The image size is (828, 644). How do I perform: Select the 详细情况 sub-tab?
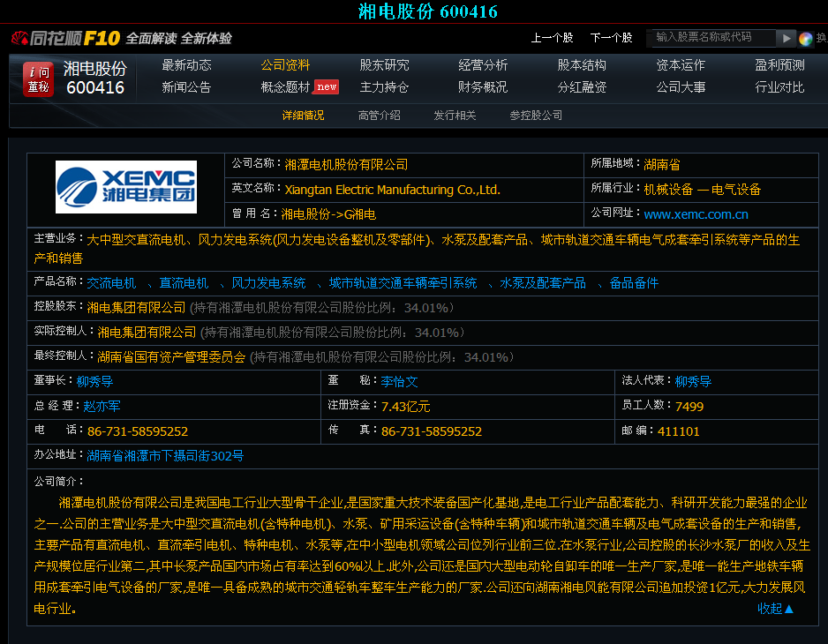(303, 115)
